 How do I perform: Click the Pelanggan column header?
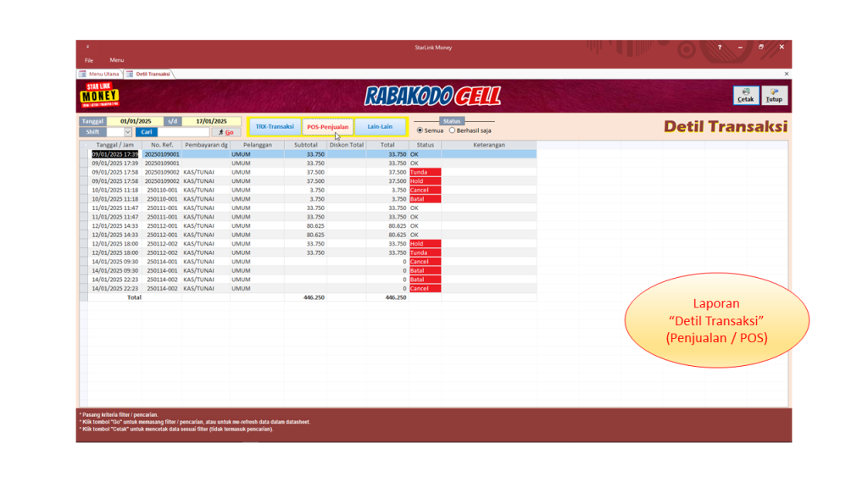[x=258, y=145]
